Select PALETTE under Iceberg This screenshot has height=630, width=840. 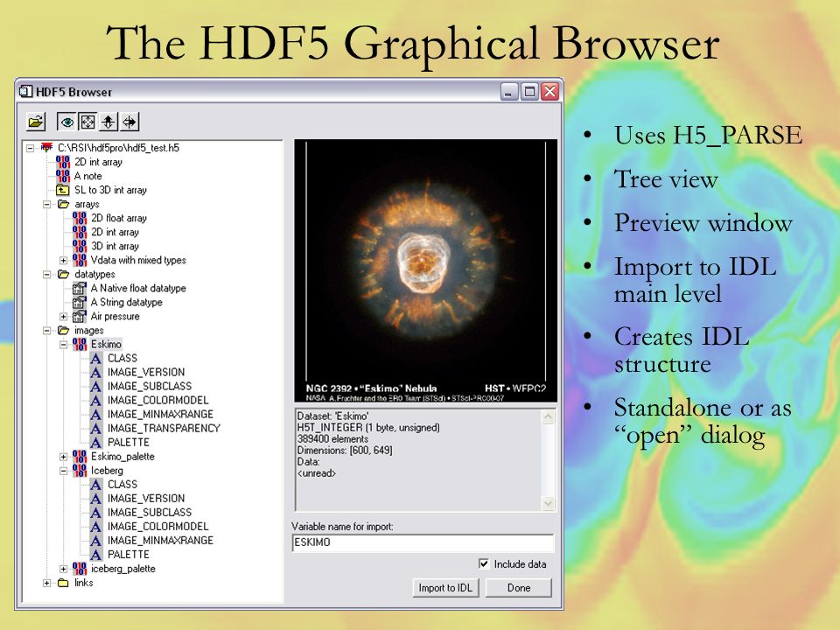pyautogui.click(x=128, y=555)
